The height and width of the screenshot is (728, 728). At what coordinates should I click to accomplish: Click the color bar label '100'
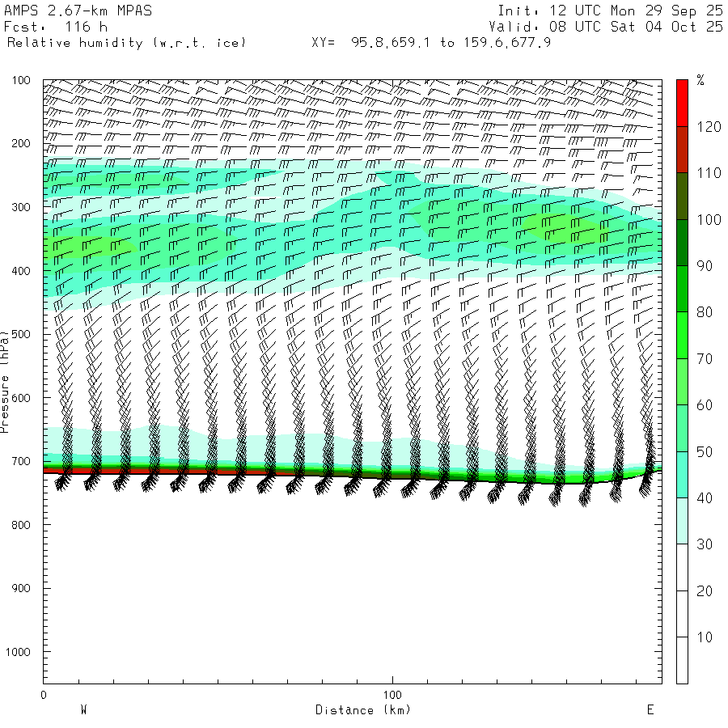709,219
